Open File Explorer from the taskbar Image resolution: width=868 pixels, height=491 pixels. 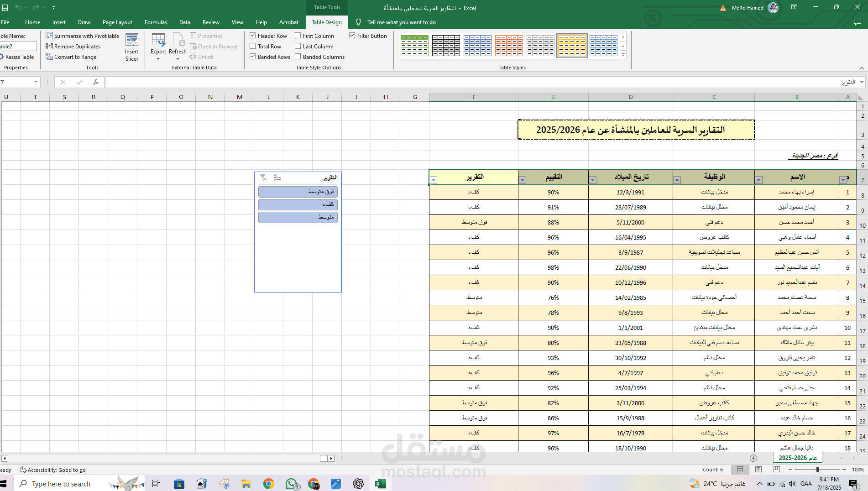click(246, 484)
